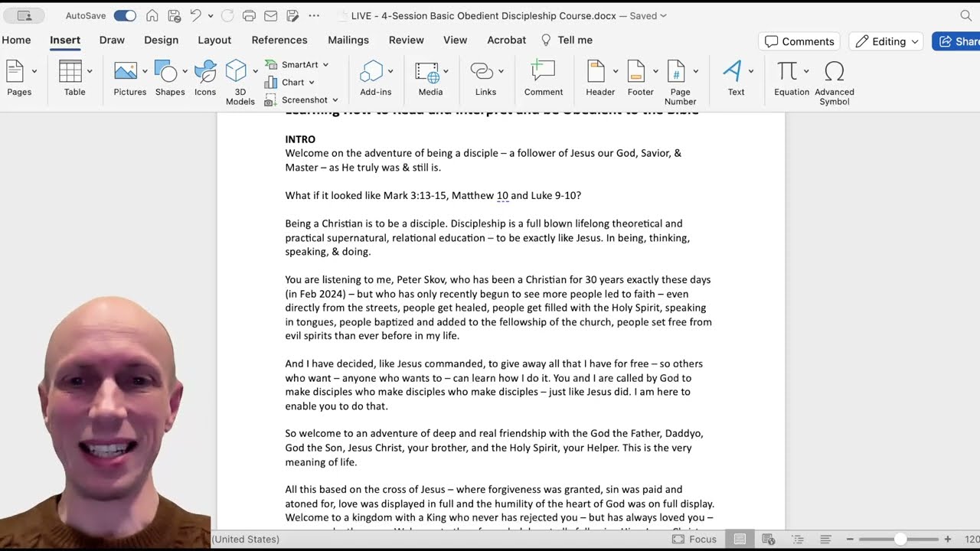
Task: Click the search magnifier icon
Action: (966, 15)
